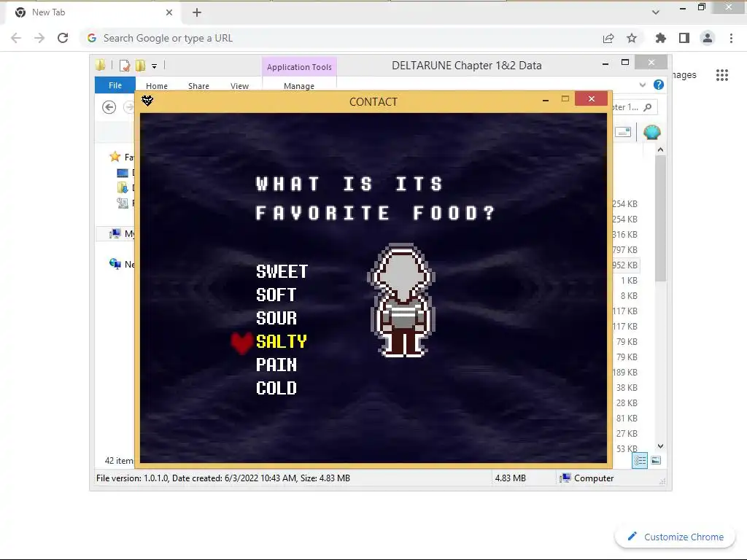Screen dimensions: 747x560
Task: Click the blue globe icon in Explorer
Action: 651,132
